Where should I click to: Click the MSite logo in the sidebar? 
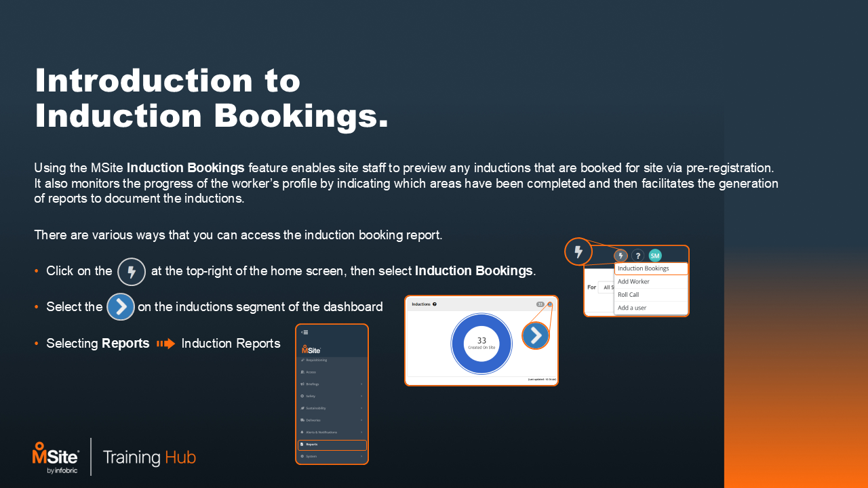tap(311, 349)
